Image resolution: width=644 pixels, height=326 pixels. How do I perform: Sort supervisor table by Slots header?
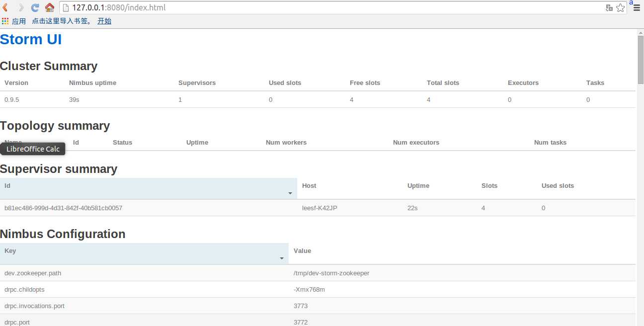(489, 186)
